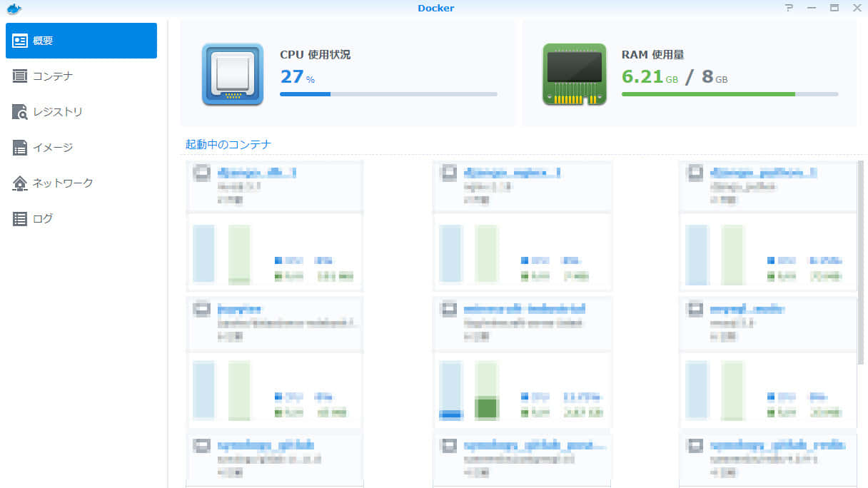868x488 pixels.
Task: Select the 6.21 GB used memory value
Action: [650, 76]
